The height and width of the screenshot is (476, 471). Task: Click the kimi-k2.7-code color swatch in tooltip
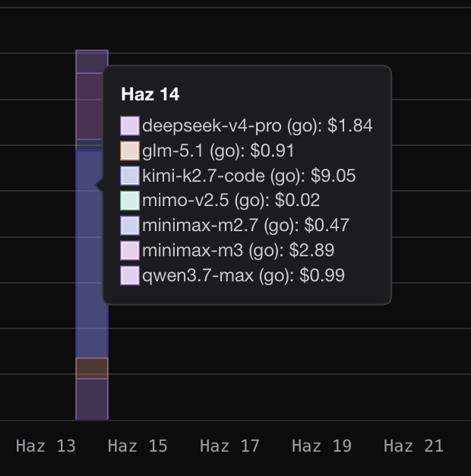(x=130, y=176)
